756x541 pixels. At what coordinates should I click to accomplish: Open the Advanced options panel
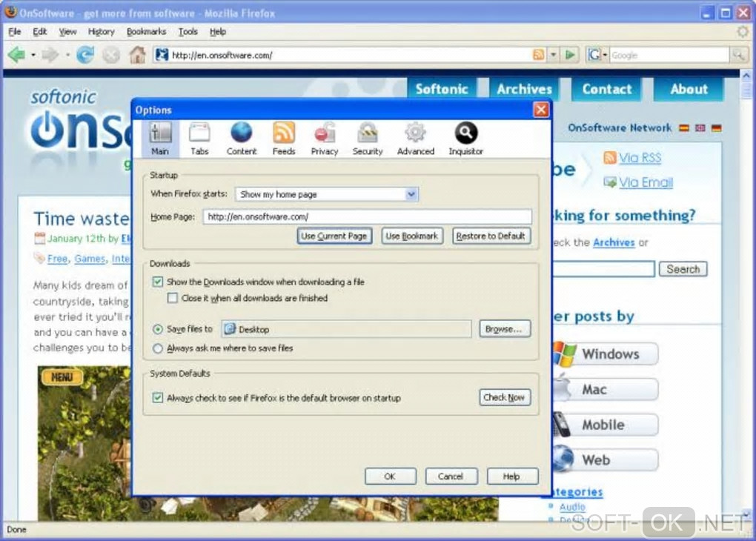pyautogui.click(x=416, y=139)
